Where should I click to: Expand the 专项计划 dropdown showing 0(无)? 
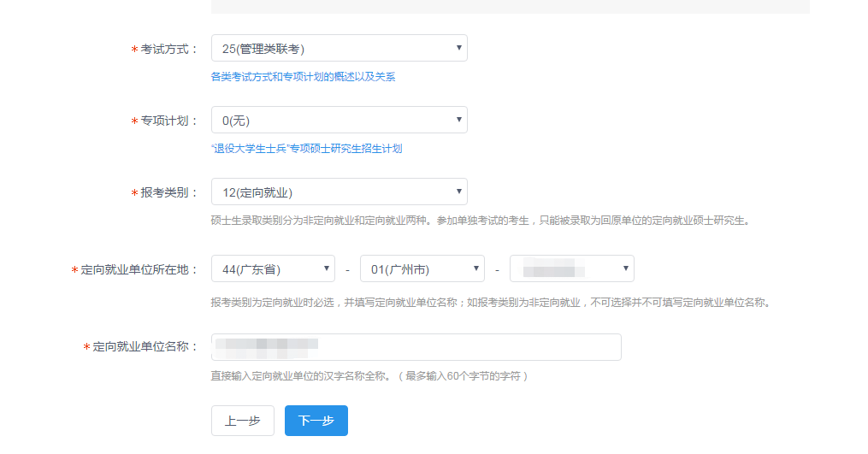coord(339,120)
